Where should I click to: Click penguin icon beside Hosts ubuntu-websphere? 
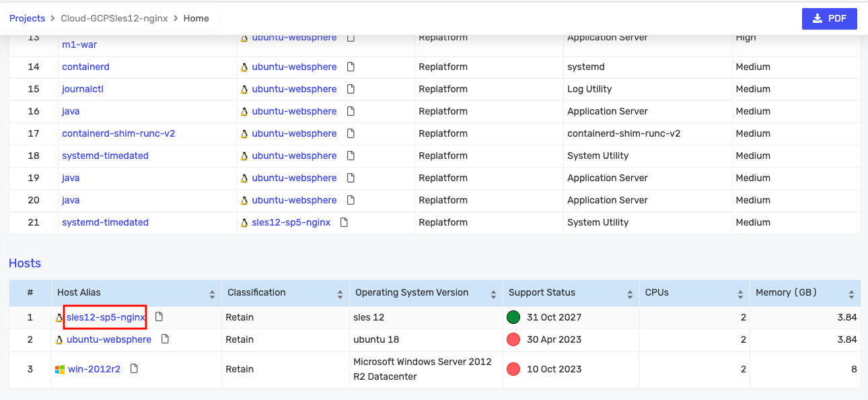click(59, 339)
